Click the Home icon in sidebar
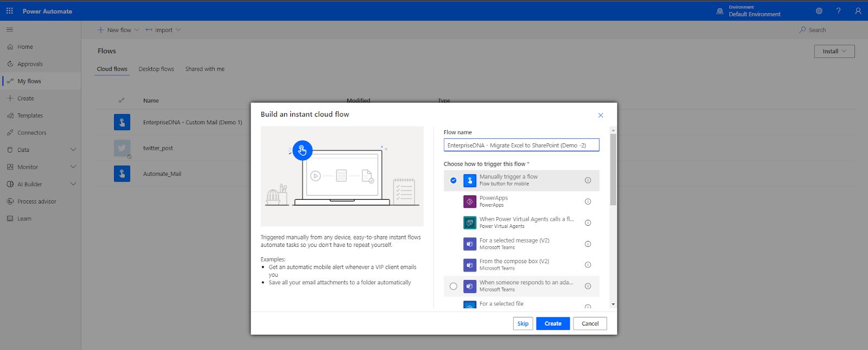This screenshot has height=350, width=868. coord(10,47)
